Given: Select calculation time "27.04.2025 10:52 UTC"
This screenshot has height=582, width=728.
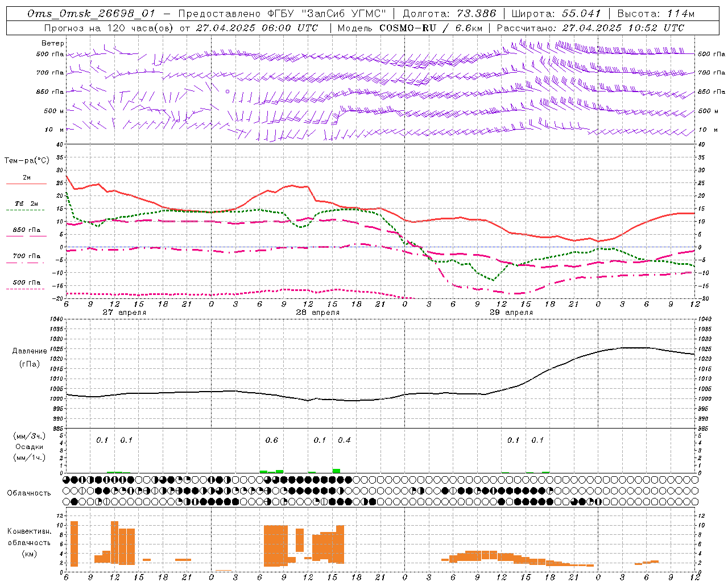Looking at the screenshot, I should (x=623, y=28).
